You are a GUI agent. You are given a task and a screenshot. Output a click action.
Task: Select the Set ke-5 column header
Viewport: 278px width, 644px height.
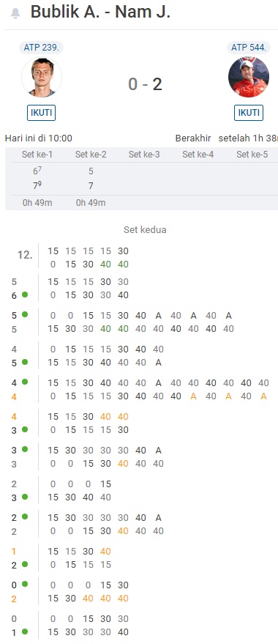[252, 155]
